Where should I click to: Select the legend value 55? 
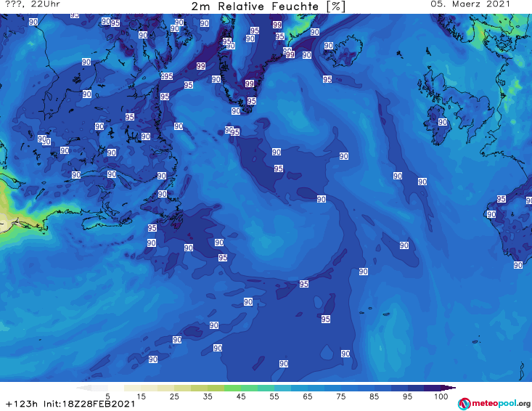coord(274,396)
